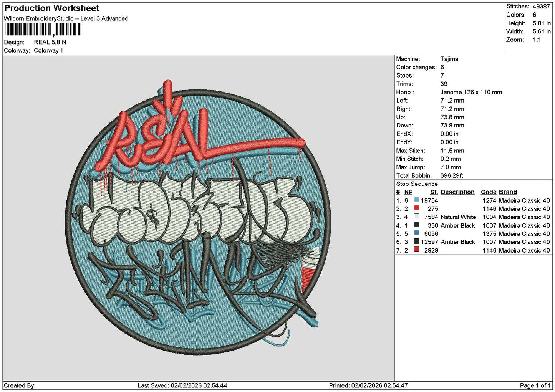Click the "N#" column header
The image size is (555, 392).
click(408, 192)
